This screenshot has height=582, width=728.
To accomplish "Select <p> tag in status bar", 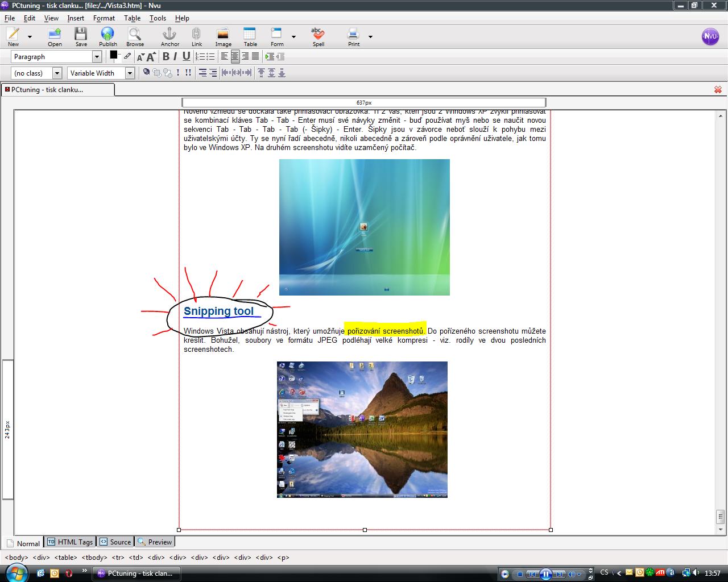I will click(x=283, y=558).
